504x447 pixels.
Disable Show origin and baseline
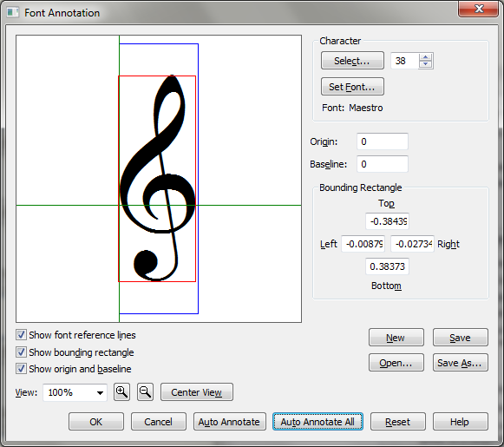pyautogui.click(x=21, y=369)
